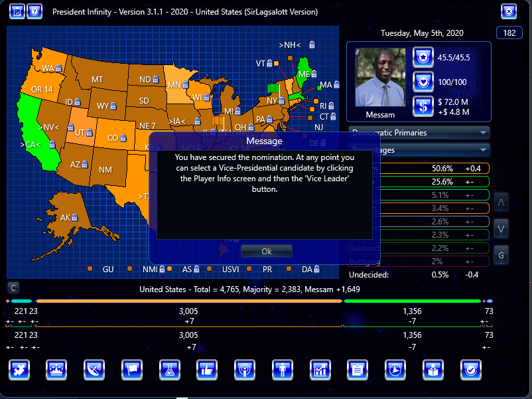532x399 pixels.
Task: Click Ok in the Message dialog
Action: [x=267, y=252]
